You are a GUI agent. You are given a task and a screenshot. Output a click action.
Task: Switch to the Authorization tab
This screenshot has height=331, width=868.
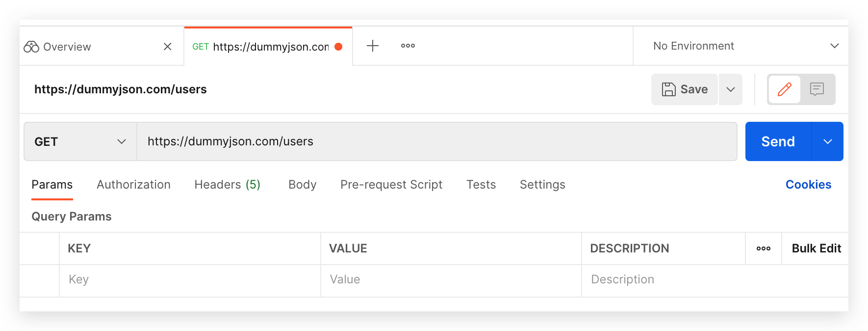pyautogui.click(x=133, y=185)
